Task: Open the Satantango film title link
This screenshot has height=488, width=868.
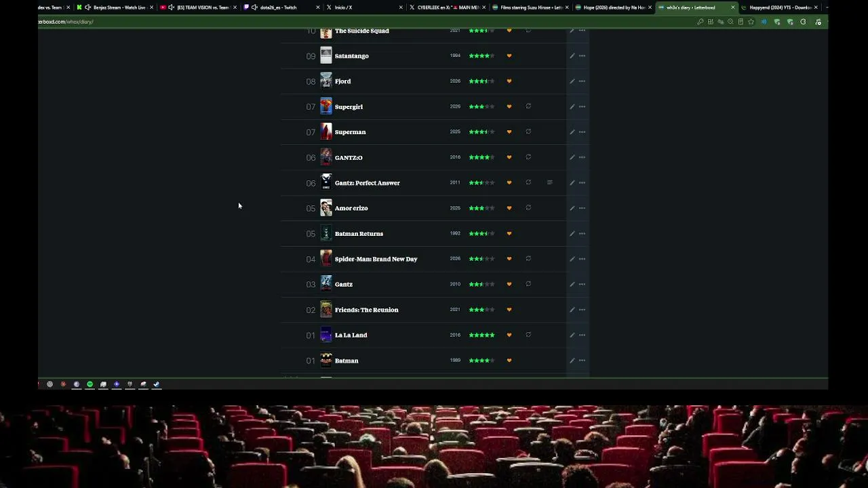Action: (351, 56)
